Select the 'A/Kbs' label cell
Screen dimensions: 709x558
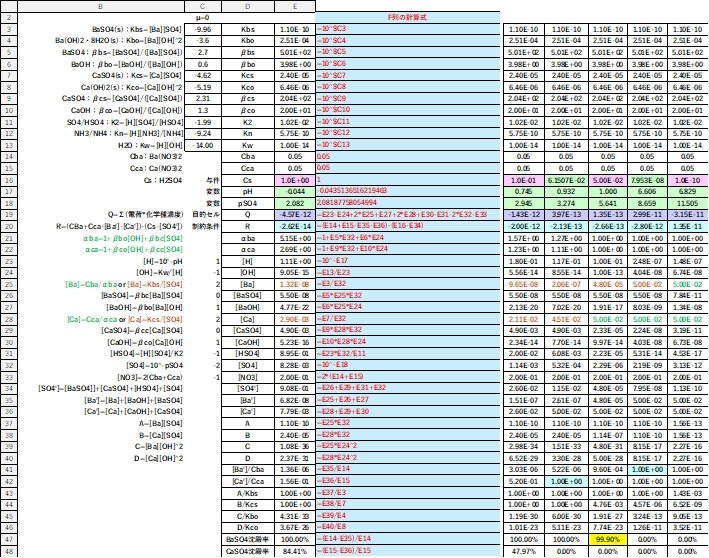point(248,493)
